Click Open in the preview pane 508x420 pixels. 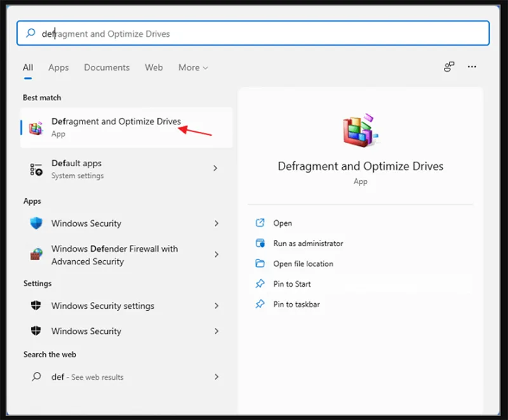pyautogui.click(x=283, y=223)
